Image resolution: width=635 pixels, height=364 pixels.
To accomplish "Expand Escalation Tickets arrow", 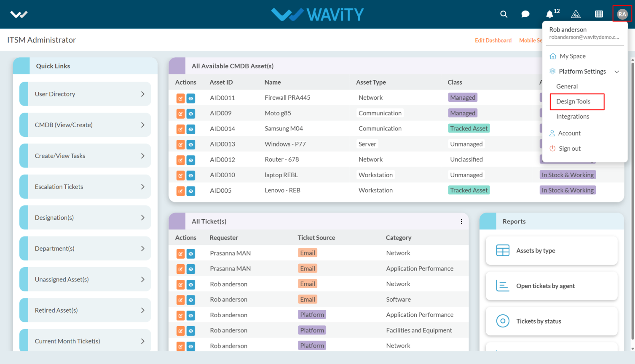I will (x=142, y=187).
